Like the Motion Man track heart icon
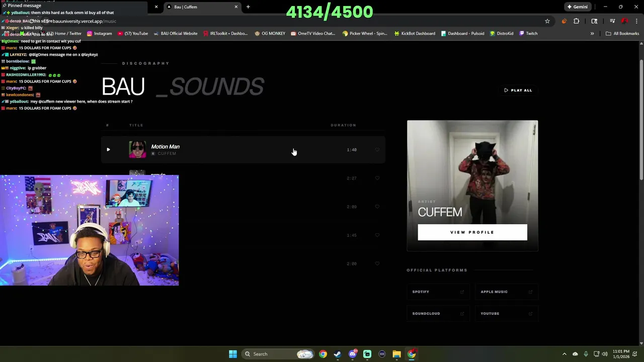644x362 pixels. click(377, 150)
